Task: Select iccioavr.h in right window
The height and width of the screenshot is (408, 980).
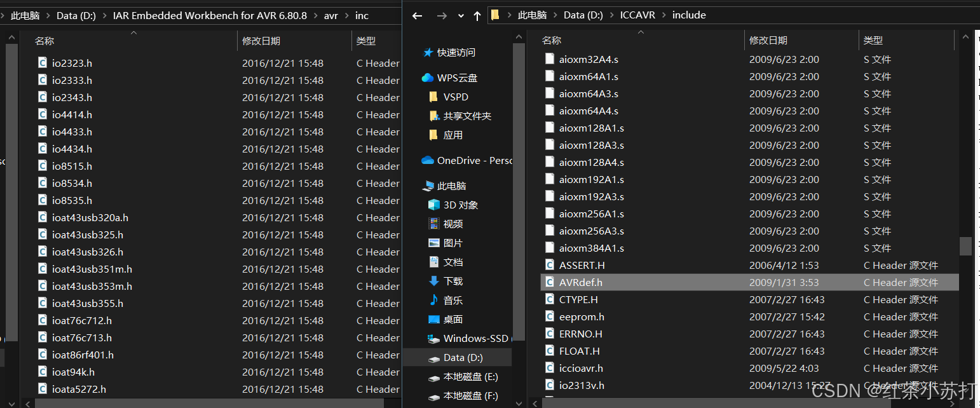Action: tap(581, 368)
